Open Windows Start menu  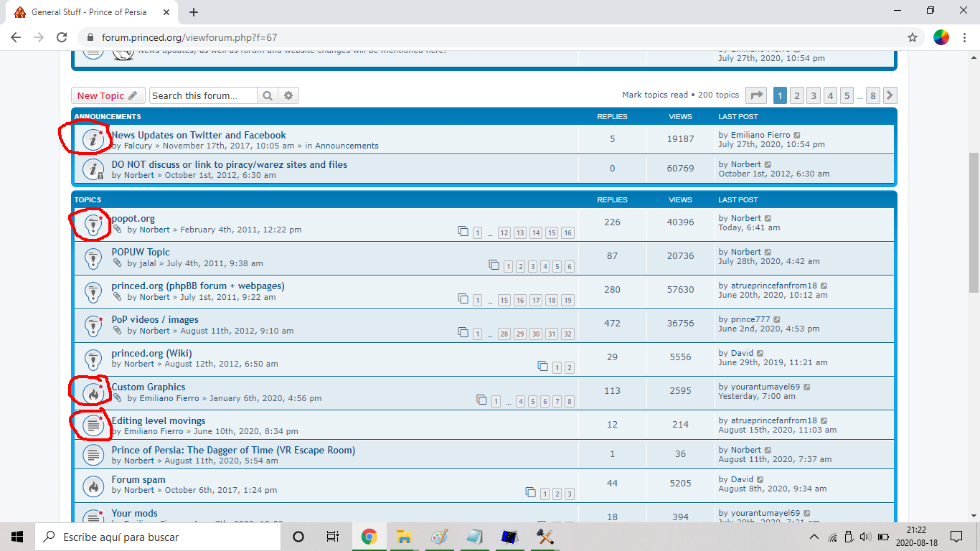(17, 537)
